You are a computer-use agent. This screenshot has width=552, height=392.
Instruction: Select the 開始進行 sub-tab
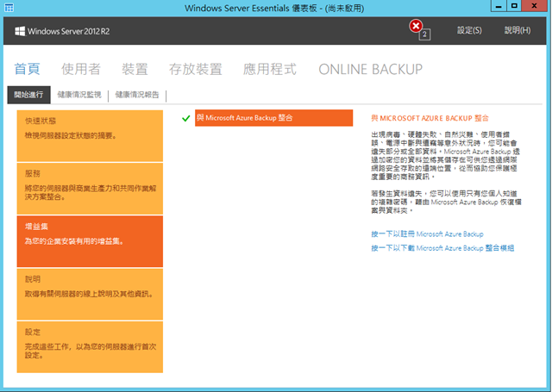tap(28, 95)
